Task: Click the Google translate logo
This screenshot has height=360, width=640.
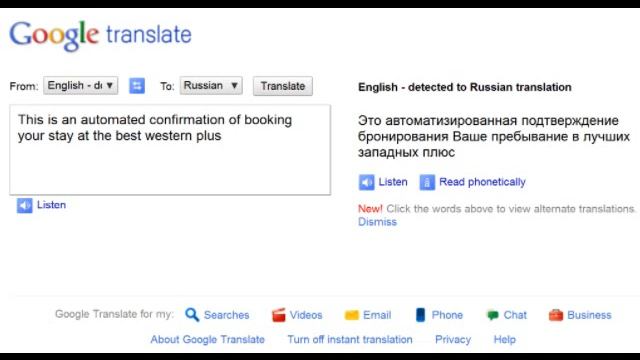Action: pos(100,36)
